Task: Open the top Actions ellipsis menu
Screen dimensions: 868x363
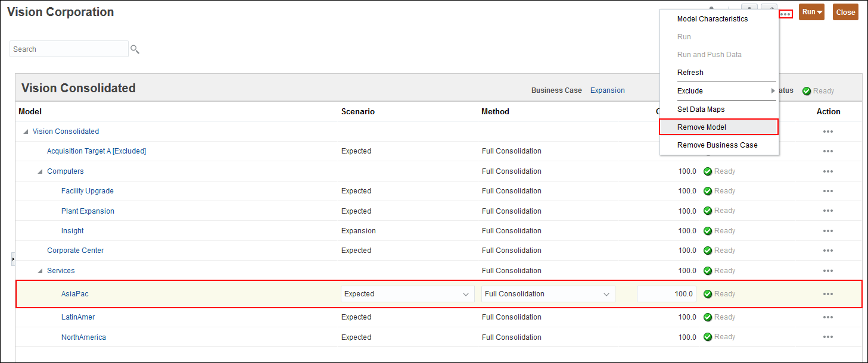Action: (786, 14)
